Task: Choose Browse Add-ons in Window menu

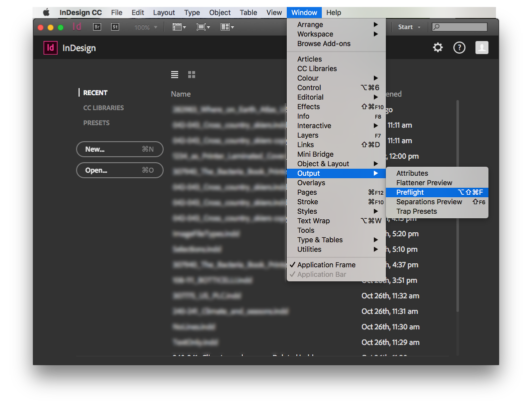Action: (336, 44)
